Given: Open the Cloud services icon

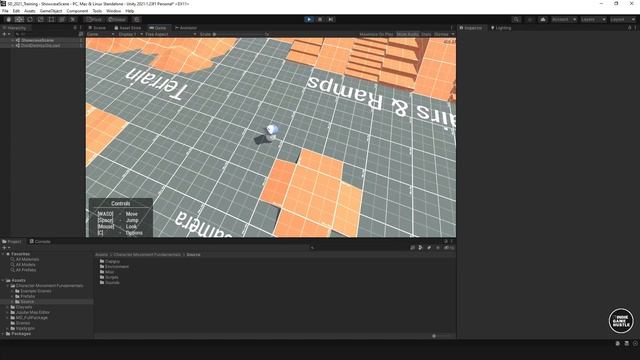Looking at the screenshot, I should click(543, 19).
